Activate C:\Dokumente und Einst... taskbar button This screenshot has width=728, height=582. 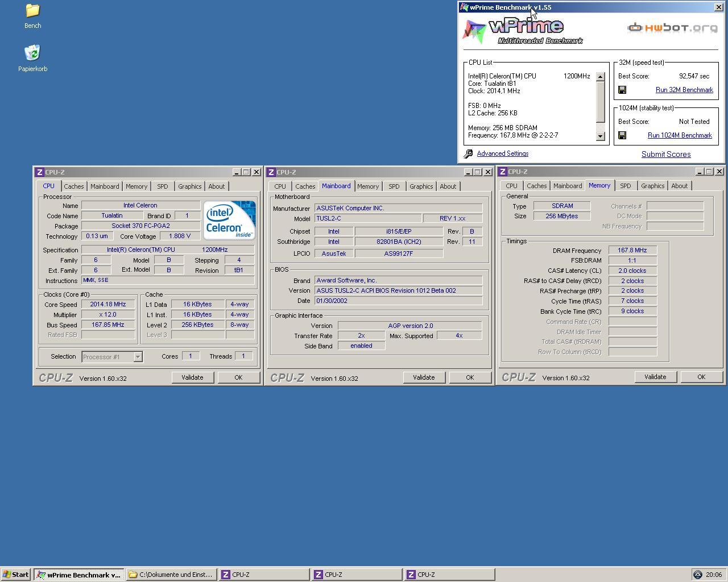point(172,575)
